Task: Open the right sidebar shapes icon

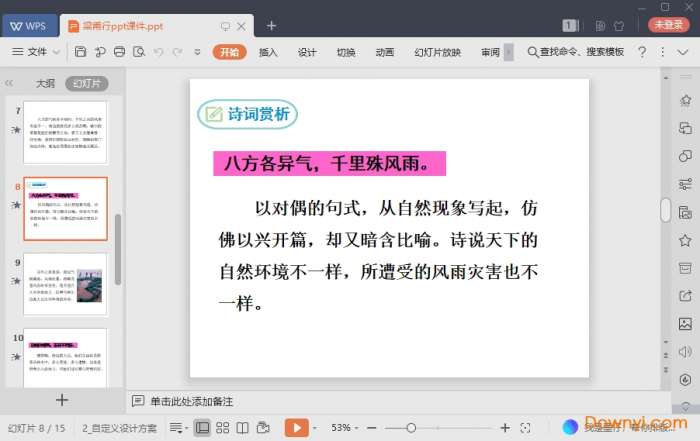Action: [x=685, y=156]
